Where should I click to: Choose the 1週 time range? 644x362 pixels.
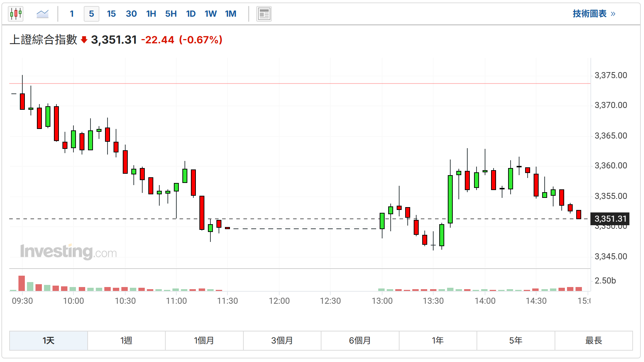coord(126,341)
